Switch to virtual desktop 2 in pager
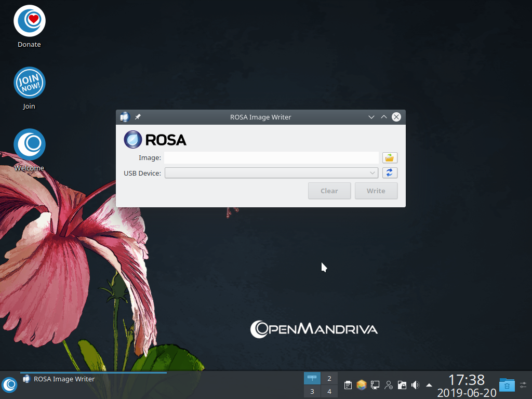This screenshot has width=532, height=399. point(329,378)
